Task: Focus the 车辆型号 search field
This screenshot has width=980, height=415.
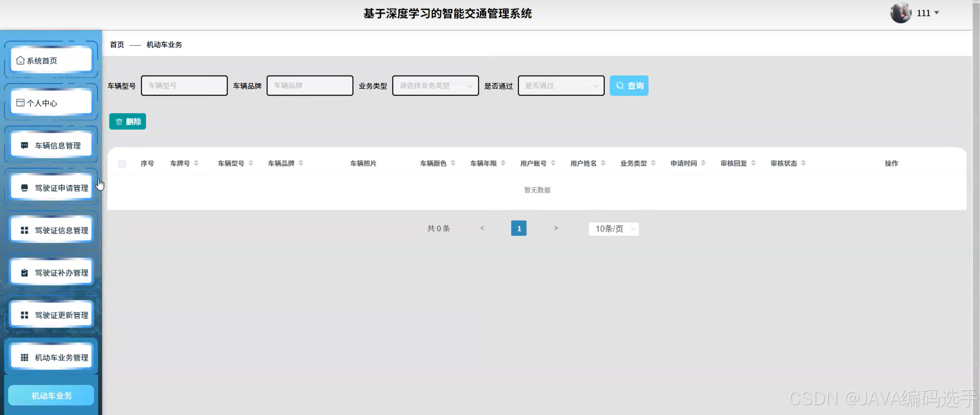Action: click(184, 86)
